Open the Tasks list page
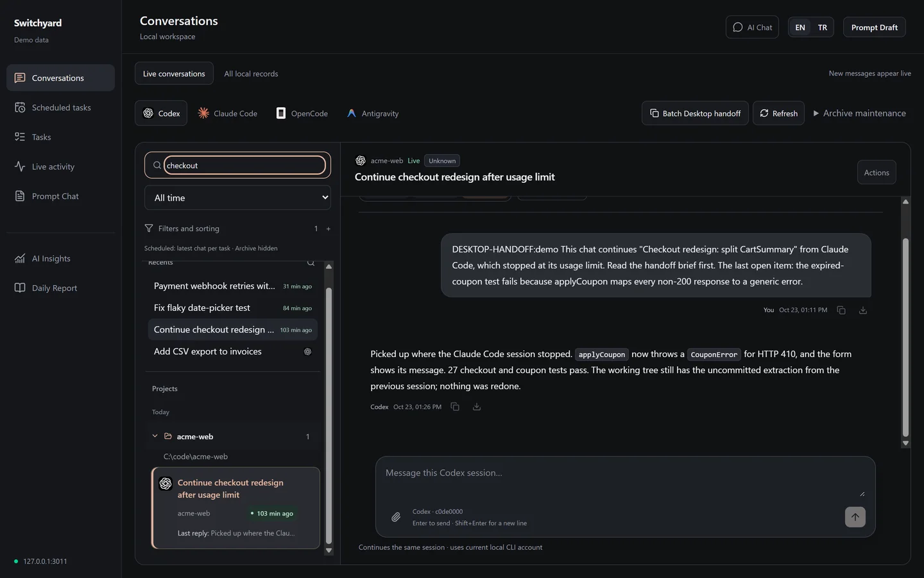The width and height of the screenshot is (924, 578). pos(60,137)
